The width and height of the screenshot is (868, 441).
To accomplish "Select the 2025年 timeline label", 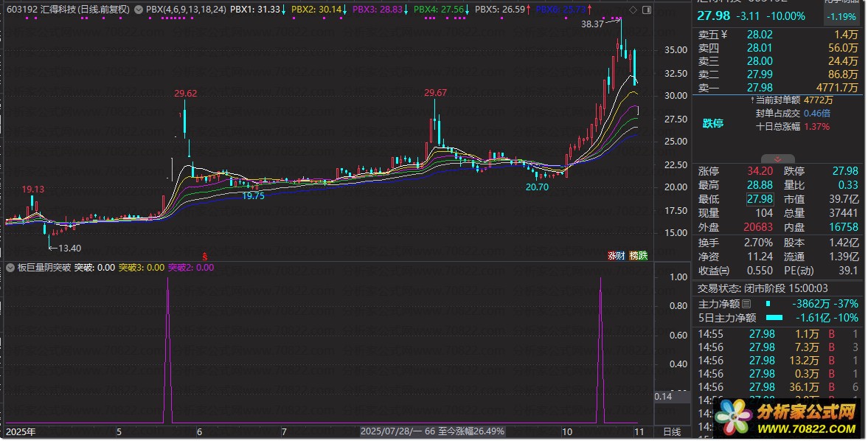I will point(21,431).
